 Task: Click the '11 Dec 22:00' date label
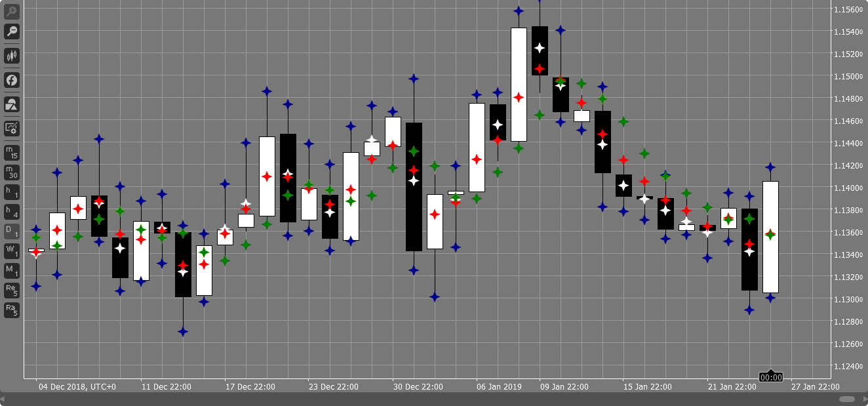tap(167, 387)
